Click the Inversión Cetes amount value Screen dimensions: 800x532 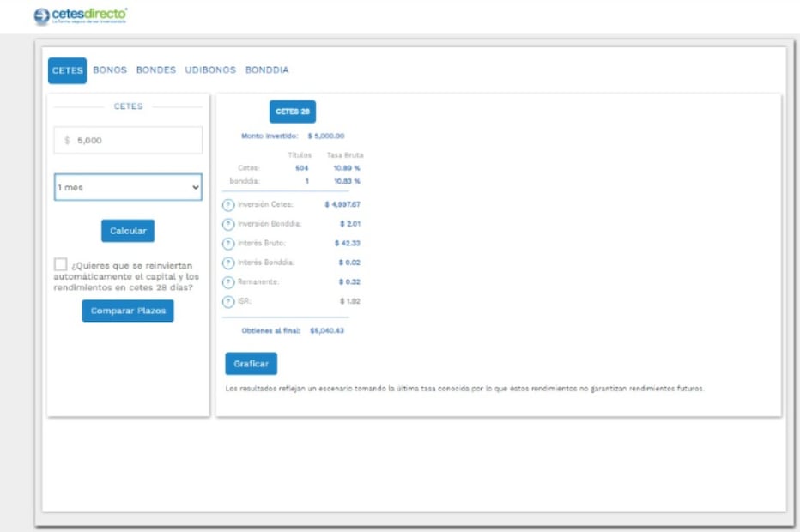(x=342, y=204)
